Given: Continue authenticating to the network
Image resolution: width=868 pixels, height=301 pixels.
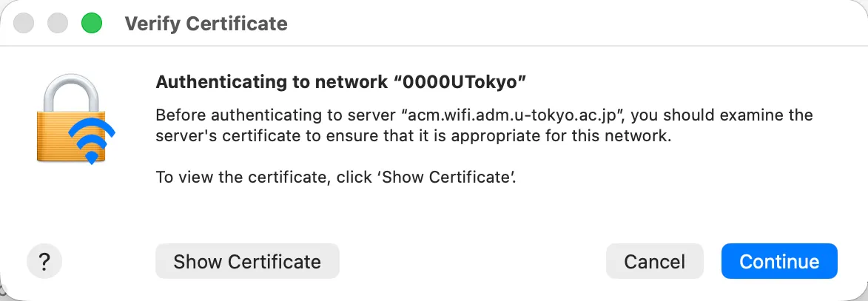Looking at the screenshot, I should pos(779,261).
